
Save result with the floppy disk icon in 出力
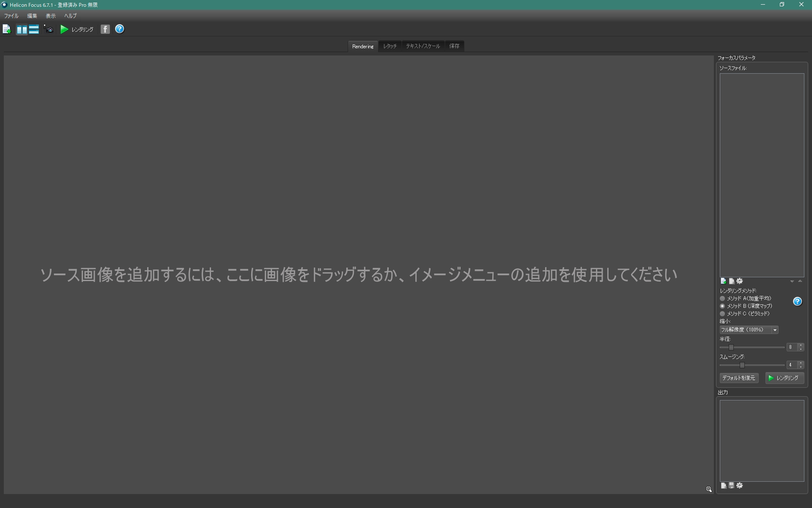[731, 486]
